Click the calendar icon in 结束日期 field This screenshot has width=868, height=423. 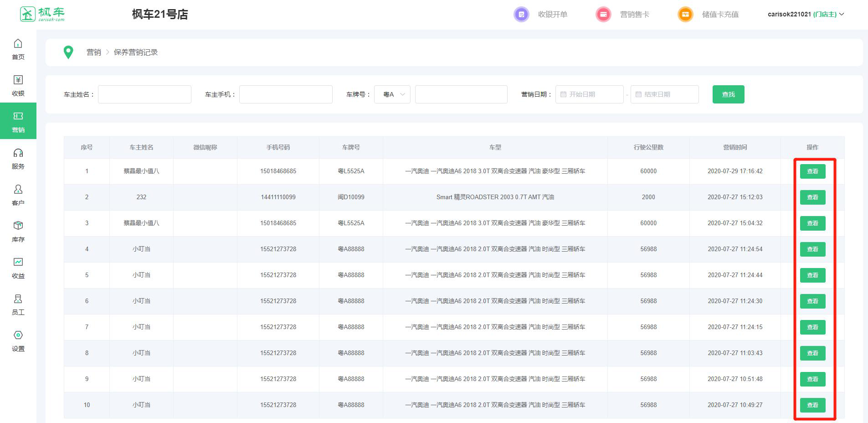[x=638, y=94]
